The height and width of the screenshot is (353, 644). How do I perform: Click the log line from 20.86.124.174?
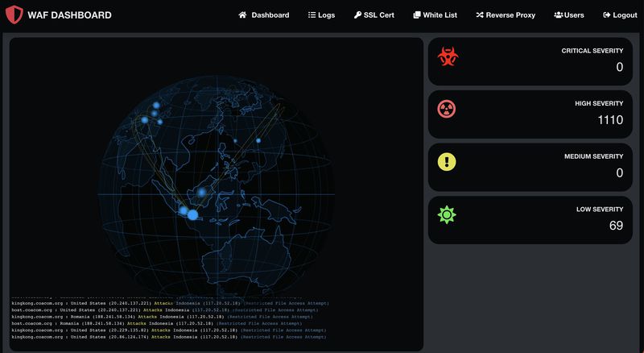click(x=169, y=337)
